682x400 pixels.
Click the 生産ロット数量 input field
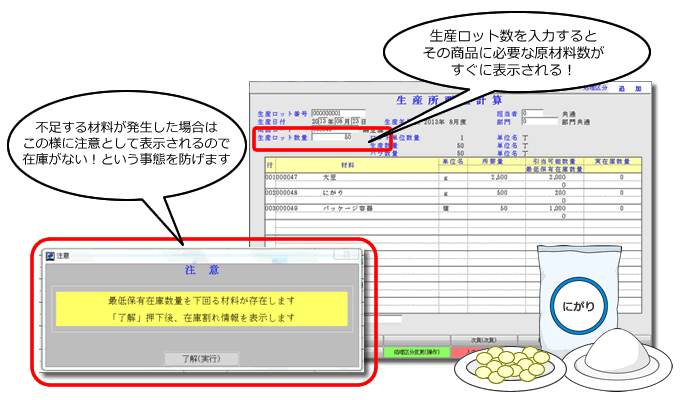(x=332, y=137)
